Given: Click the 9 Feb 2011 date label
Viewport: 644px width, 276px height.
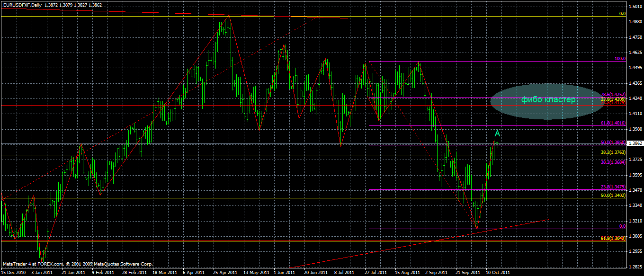Looking at the screenshot, I should pos(103,273).
